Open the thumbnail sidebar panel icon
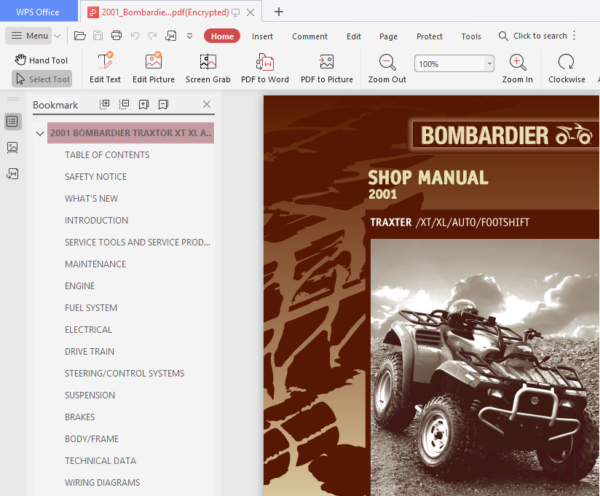The height and width of the screenshot is (496, 600). [13, 147]
